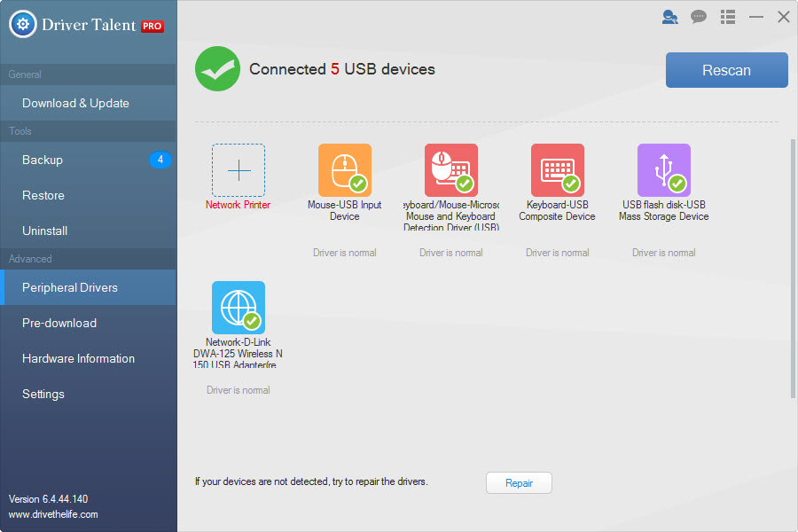Open Download & Update section
Viewport: 798px width, 532px height.
click(x=89, y=103)
